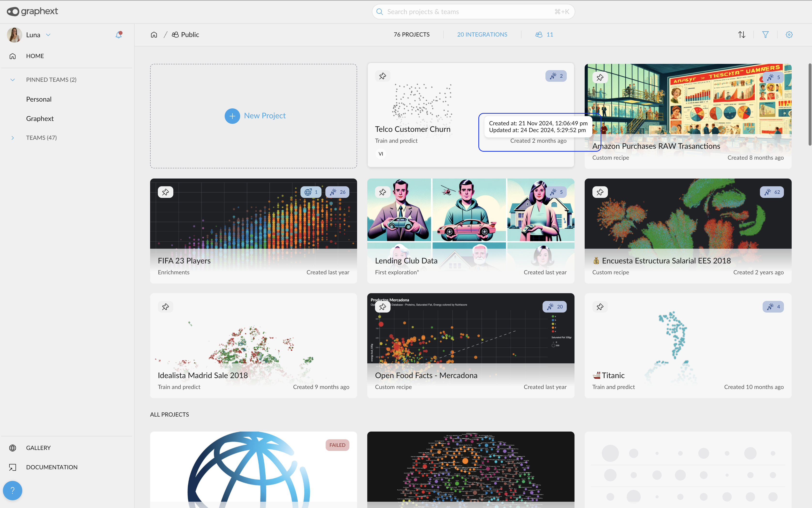Open the Idealista Madrid Sale 2018 project
This screenshot has width=812, height=508.
203,376
